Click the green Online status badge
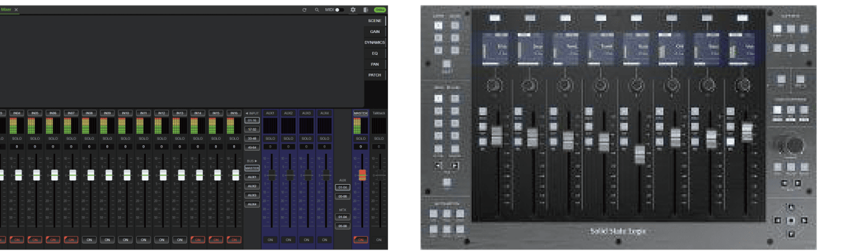This screenshot has height=252, width=868. (x=380, y=10)
